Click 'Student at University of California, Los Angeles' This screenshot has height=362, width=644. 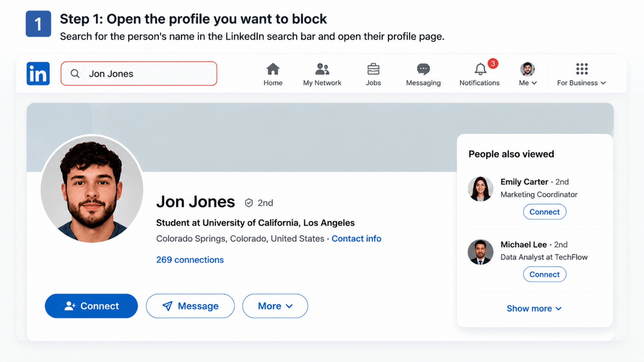pyautogui.click(x=255, y=223)
